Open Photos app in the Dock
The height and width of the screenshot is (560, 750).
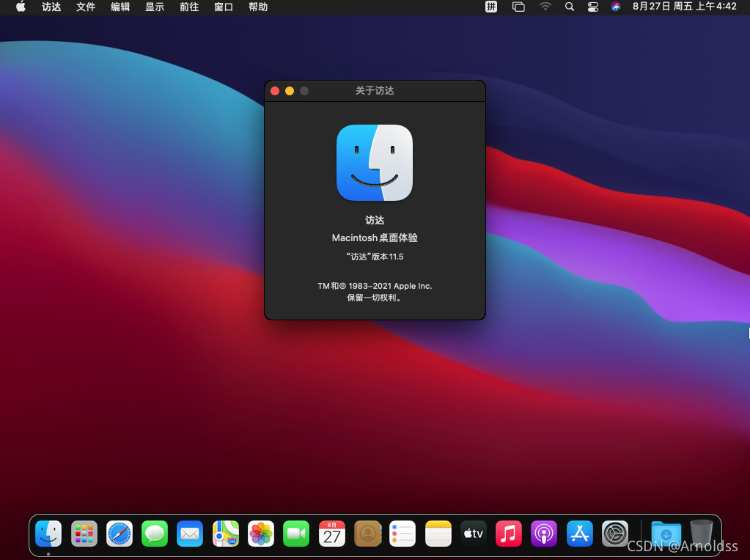click(261, 533)
